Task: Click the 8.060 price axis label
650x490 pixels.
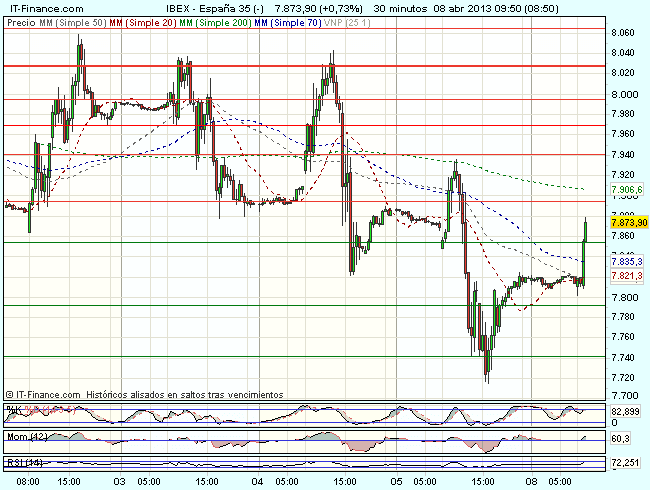Action: [622, 33]
